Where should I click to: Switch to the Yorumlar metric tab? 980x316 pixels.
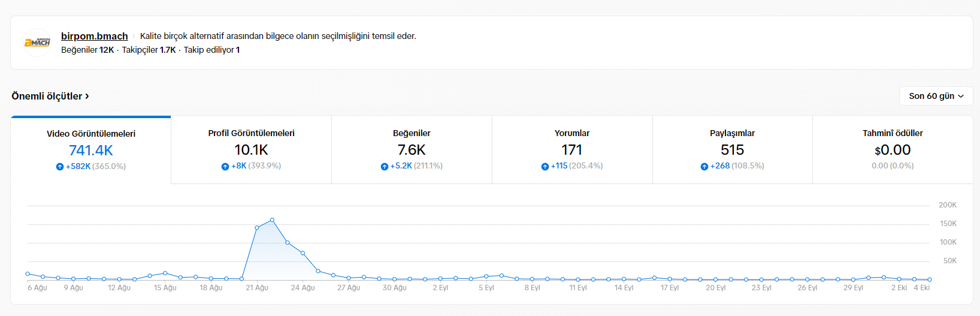point(572,150)
